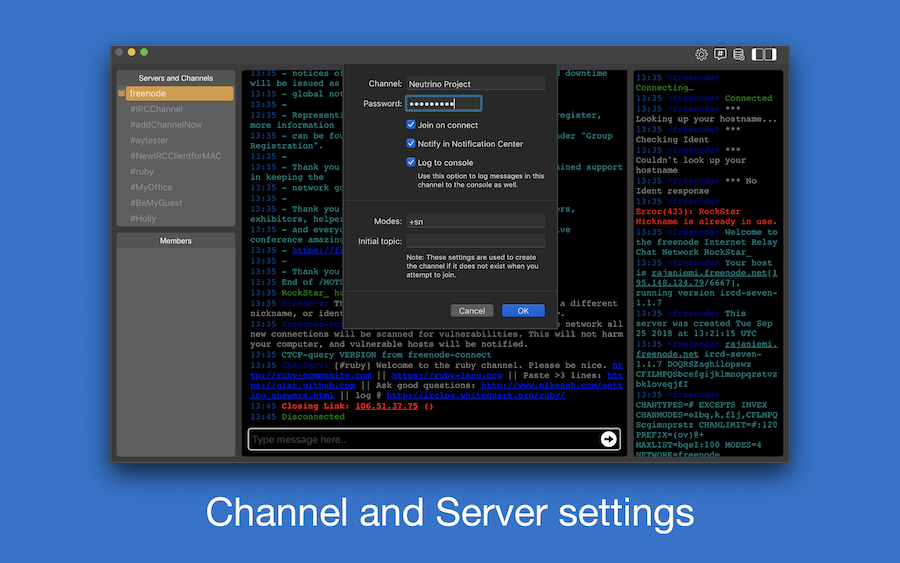The height and width of the screenshot is (563, 900).
Task: Open the irclog.whitequark.org/ruby link
Action: [476, 395]
